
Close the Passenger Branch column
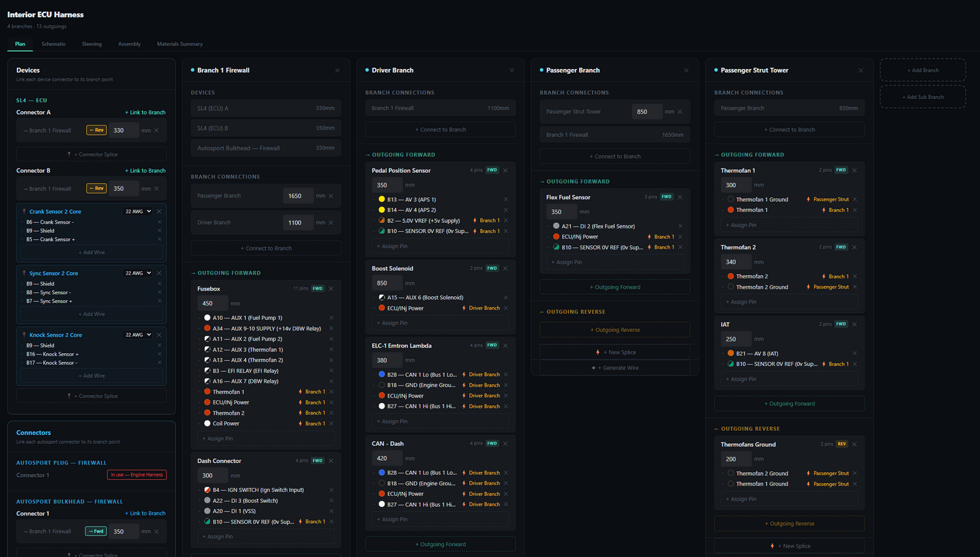686,70
